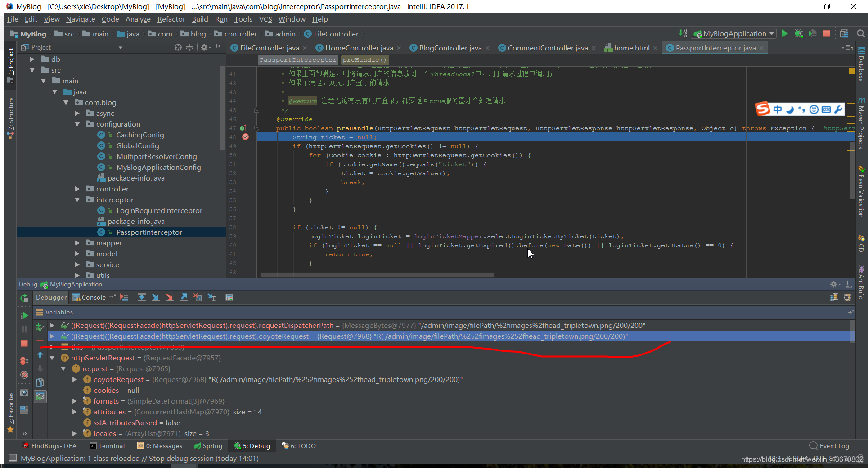Pause Program in the debug sidebar
Viewport: 868px width, 468px height.
click(x=24, y=329)
